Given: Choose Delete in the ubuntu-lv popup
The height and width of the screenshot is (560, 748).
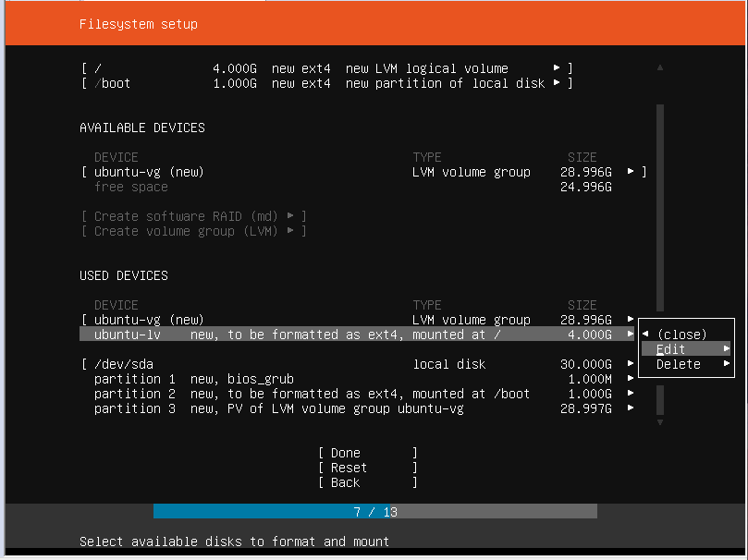Looking at the screenshot, I should tap(686, 364).
